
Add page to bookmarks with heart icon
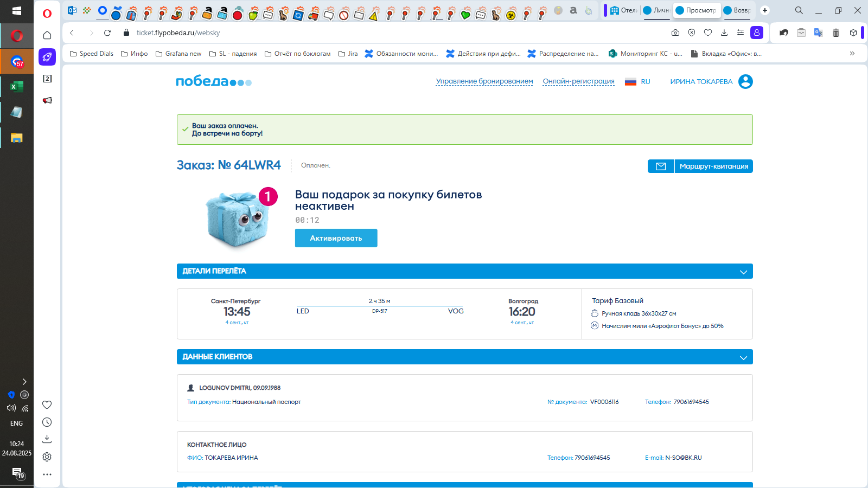point(708,33)
